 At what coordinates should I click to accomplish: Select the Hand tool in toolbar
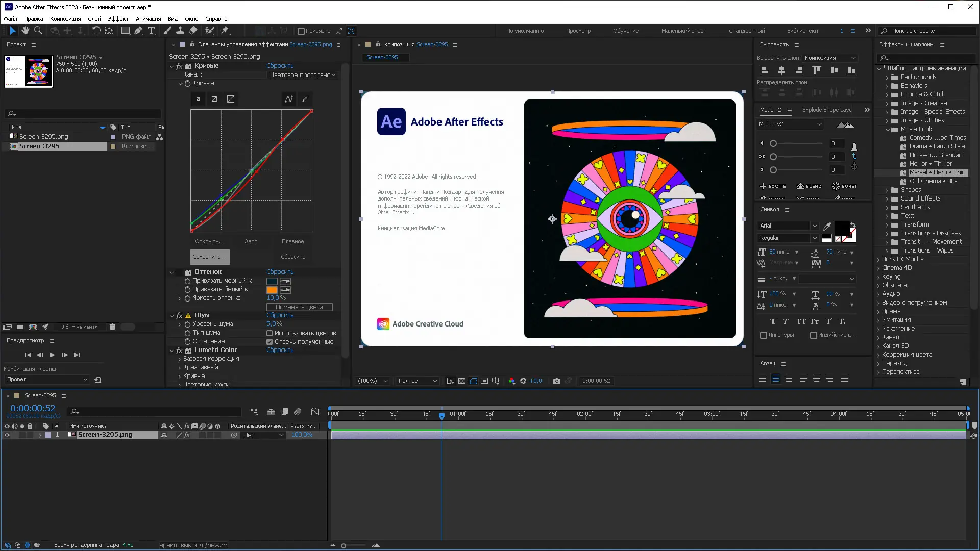pyautogui.click(x=25, y=31)
